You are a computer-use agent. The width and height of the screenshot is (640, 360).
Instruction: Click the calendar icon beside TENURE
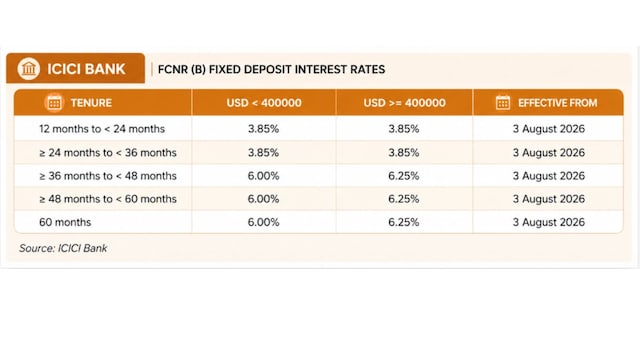(54, 102)
